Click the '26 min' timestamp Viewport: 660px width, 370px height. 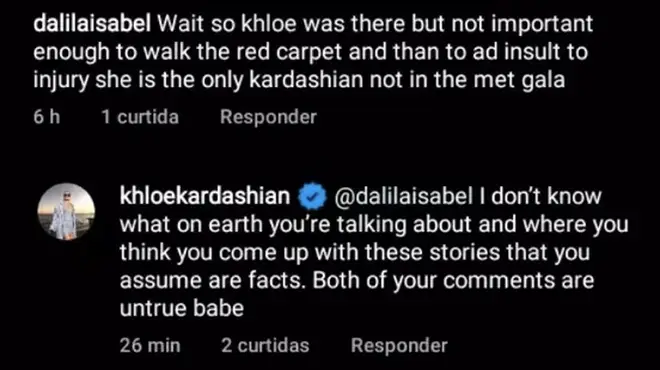coord(150,346)
